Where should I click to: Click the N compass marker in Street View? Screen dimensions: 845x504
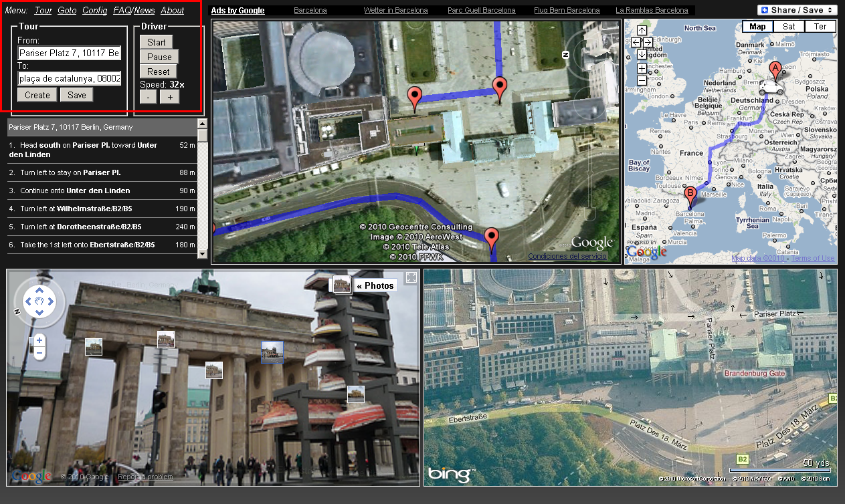click(17, 311)
